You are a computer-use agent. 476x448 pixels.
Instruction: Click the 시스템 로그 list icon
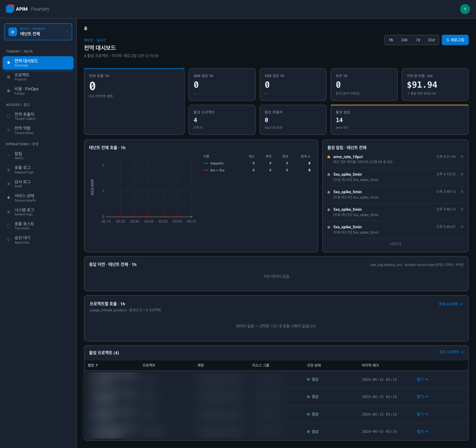tap(9, 212)
